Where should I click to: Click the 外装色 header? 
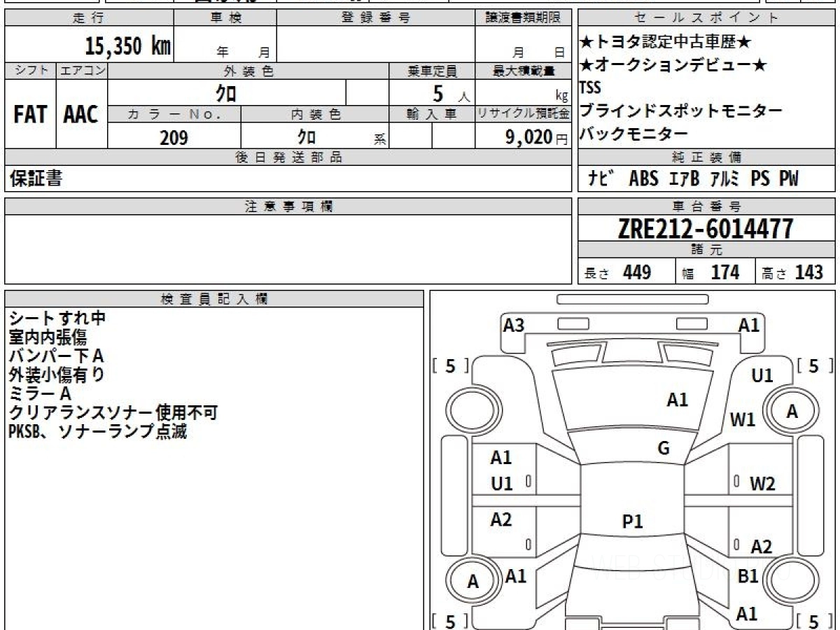[248, 71]
